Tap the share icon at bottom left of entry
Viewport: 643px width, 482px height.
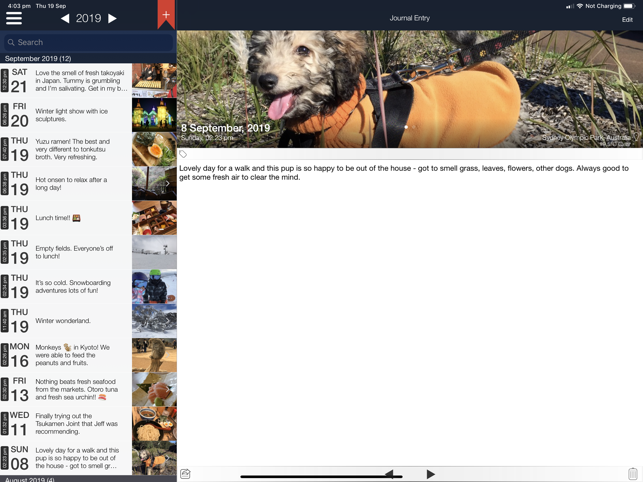pos(185,474)
